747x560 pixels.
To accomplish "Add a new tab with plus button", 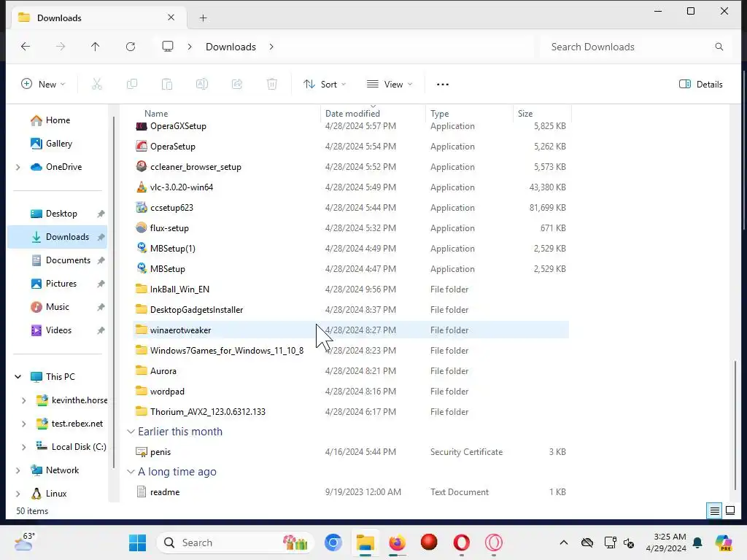I will pyautogui.click(x=203, y=18).
